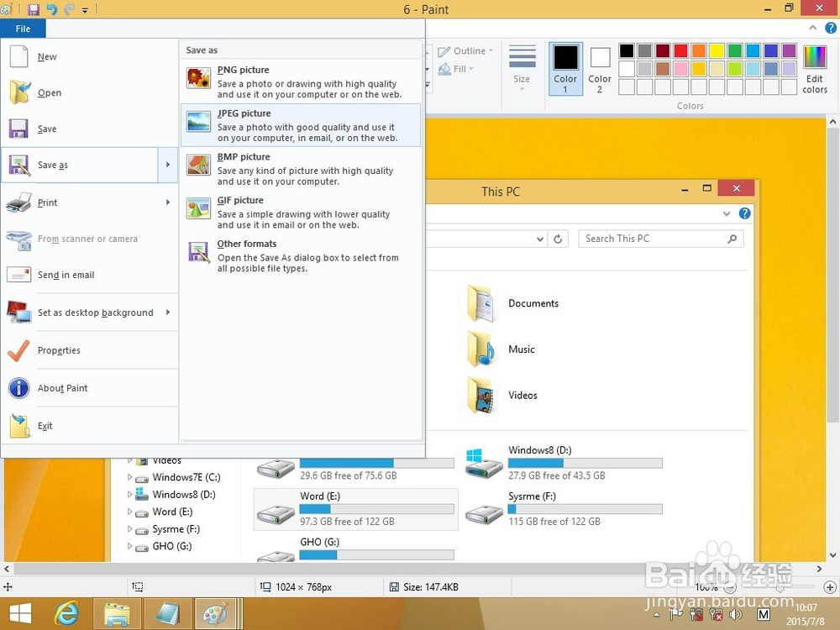
Task: Open the File tab
Action: pyautogui.click(x=23, y=29)
